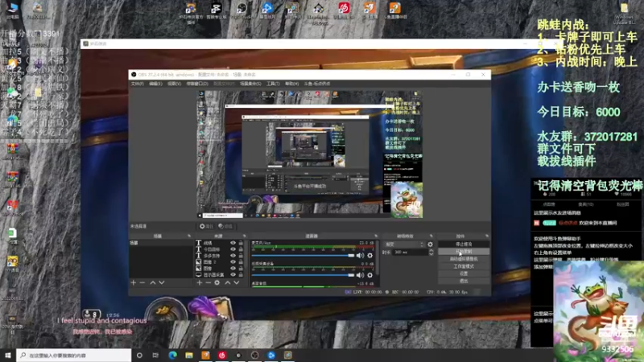
Task: Pop out the Sources dock panel icon
Action: (245, 236)
